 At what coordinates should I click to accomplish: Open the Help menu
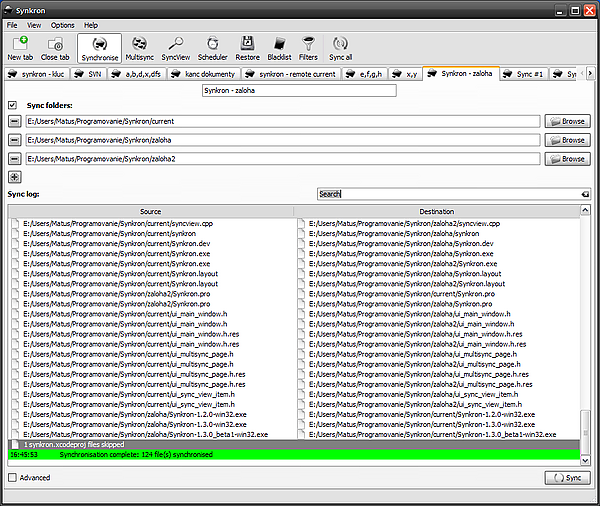tap(91, 25)
